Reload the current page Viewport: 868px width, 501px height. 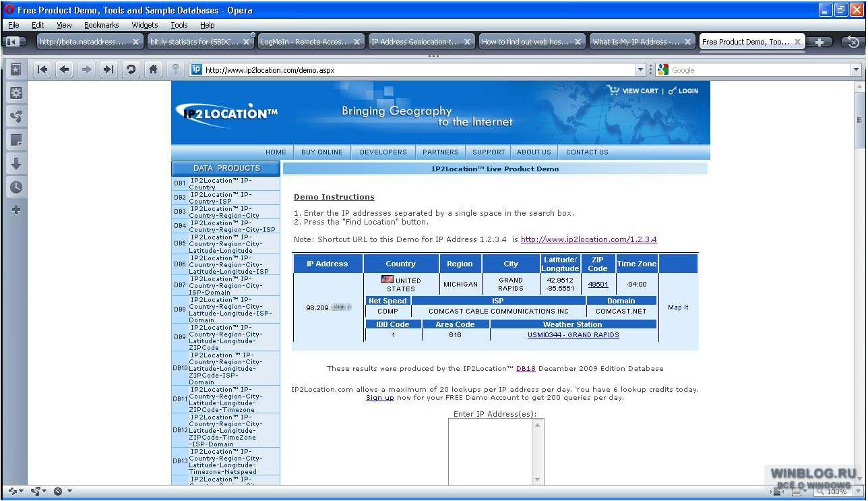click(x=131, y=69)
